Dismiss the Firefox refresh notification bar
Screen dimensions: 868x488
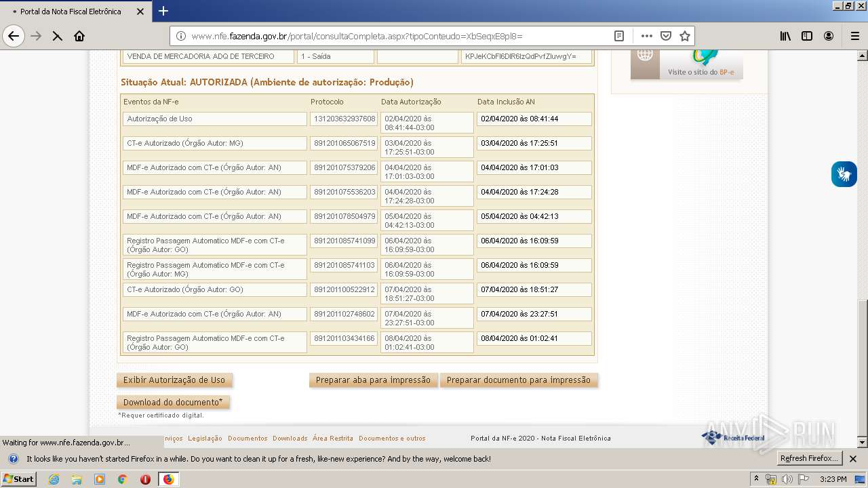pyautogui.click(x=853, y=459)
